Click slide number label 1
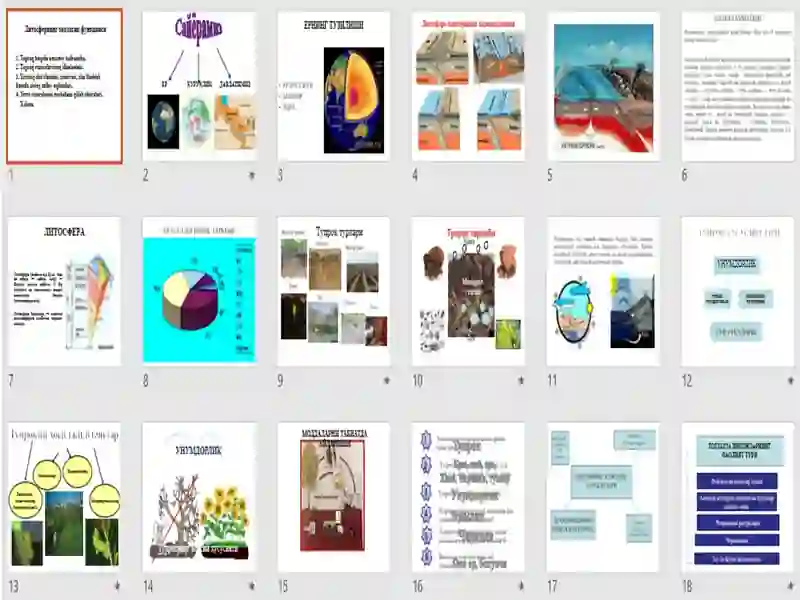Viewport: 800px width, 600px height. click(x=11, y=176)
